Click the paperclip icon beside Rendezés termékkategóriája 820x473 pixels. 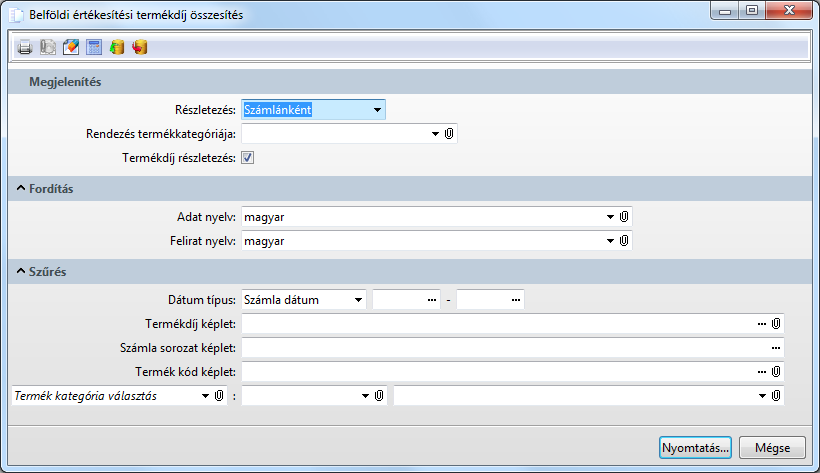(x=450, y=134)
